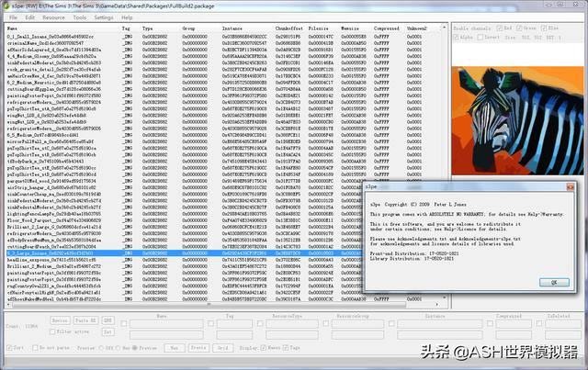Screen dimensions: 588x370
Task: Enable the Filter active checkbox
Action: tap(52, 331)
